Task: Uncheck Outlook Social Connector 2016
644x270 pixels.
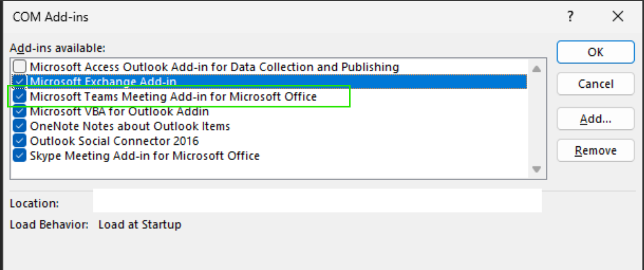Action: 20,141
